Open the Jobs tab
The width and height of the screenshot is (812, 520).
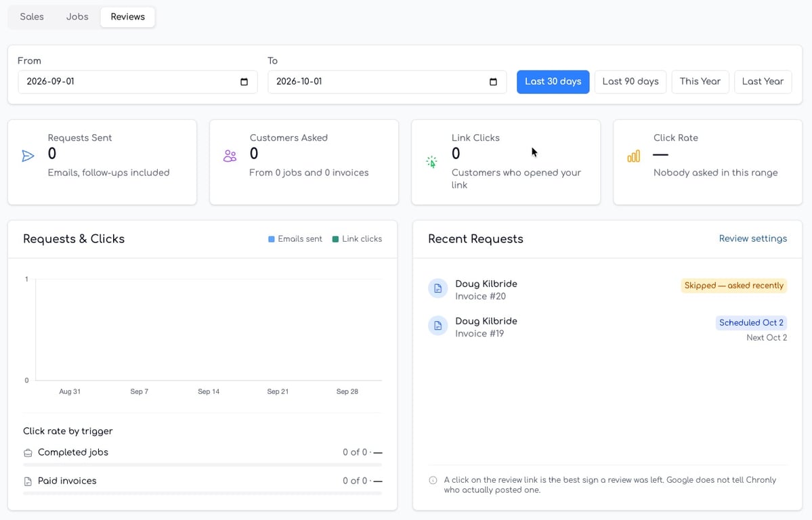click(x=77, y=16)
